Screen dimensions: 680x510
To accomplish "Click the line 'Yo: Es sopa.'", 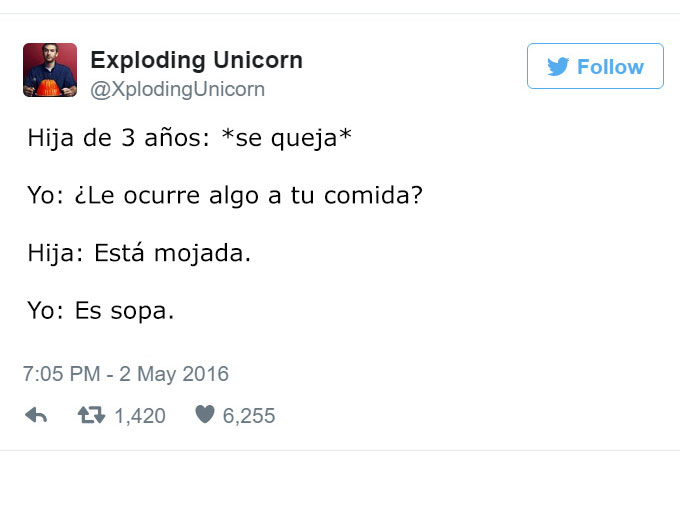I will click(x=101, y=311).
